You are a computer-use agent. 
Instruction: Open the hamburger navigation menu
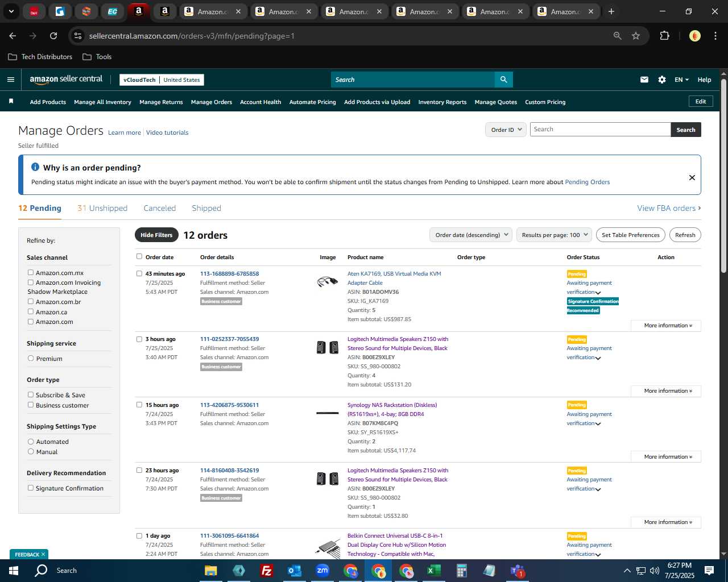pyautogui.click(x=10, y=80)
